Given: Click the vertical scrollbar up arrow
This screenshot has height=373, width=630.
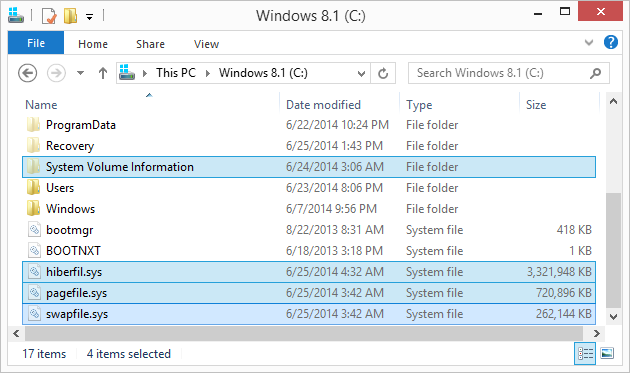Looking at the screenshot, I should 613,101.
